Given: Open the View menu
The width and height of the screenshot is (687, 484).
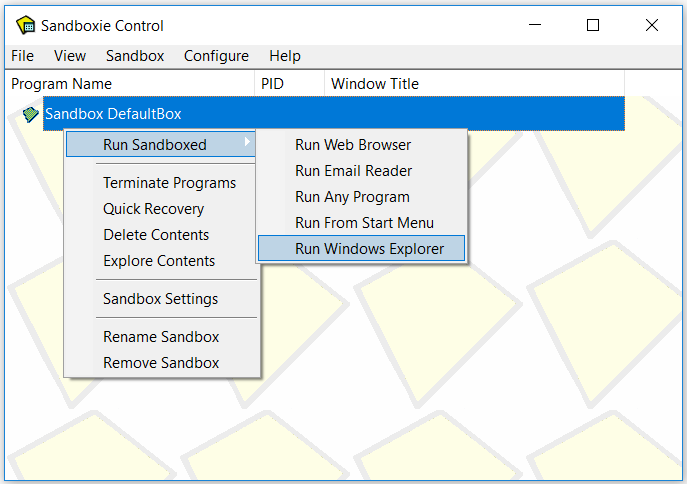Looking at the screenshot, I should tap(70, 56).
